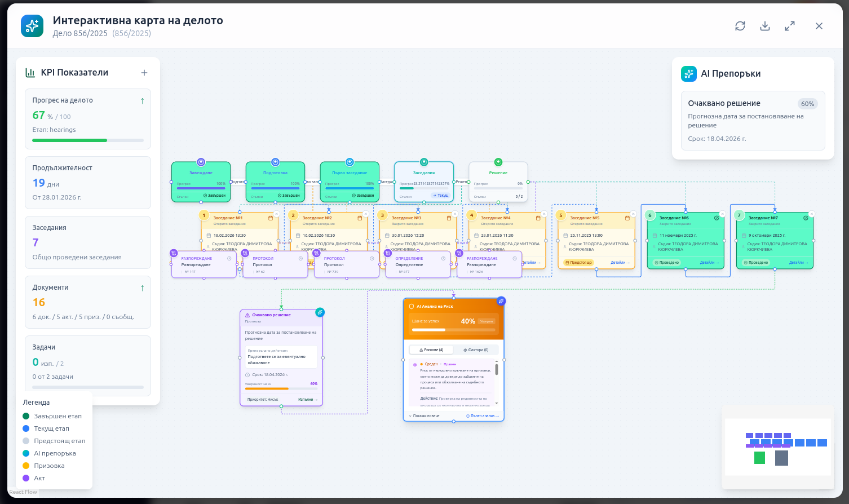Click the checkmark status icon on Заседание №6

coord(717,218)
